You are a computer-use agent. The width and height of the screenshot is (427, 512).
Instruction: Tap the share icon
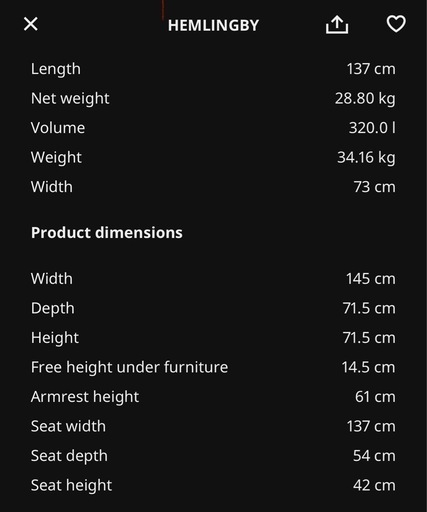coord(337,25)
